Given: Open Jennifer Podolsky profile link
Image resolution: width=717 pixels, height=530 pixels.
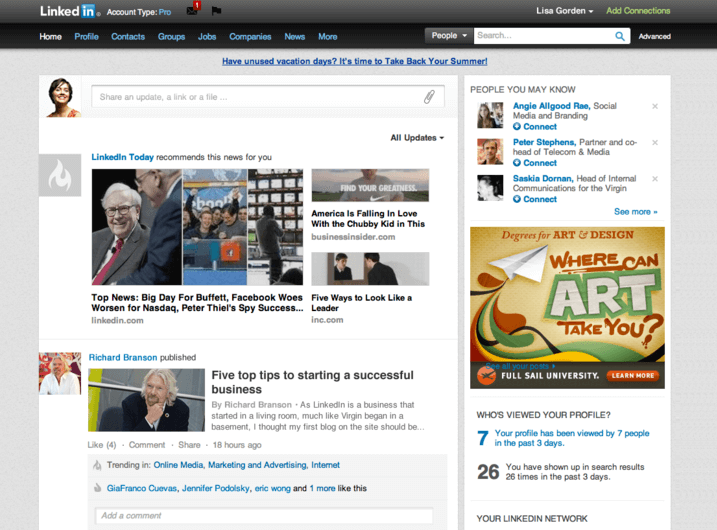Looking at the screenshot, I should tap(216, 488).
